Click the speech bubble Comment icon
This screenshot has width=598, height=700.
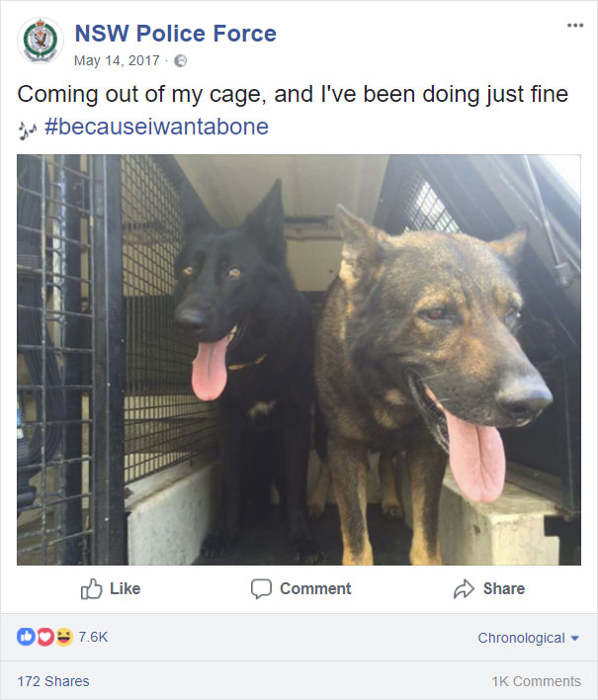tap(261, 589)
